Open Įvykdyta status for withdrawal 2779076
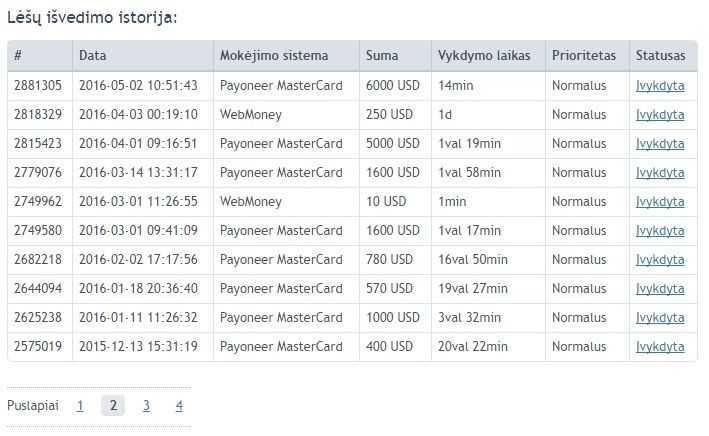709x436 pixels. pos(660,173)
